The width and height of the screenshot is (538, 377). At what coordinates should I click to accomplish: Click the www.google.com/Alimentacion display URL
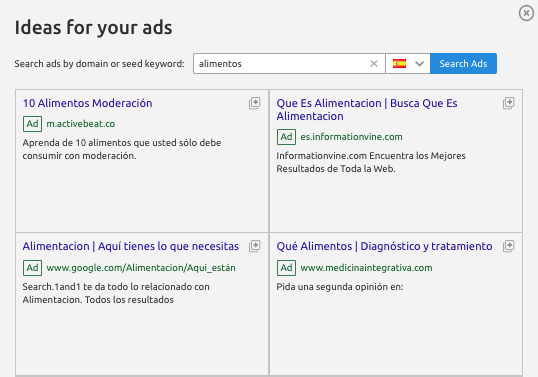click(x=141, y=268)
